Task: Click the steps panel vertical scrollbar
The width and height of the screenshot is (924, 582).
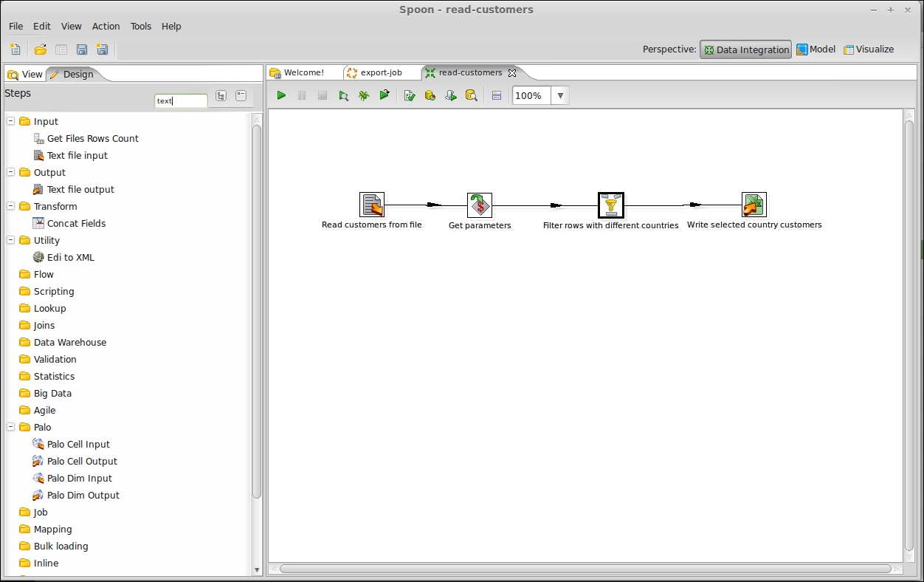Action: 257,310
